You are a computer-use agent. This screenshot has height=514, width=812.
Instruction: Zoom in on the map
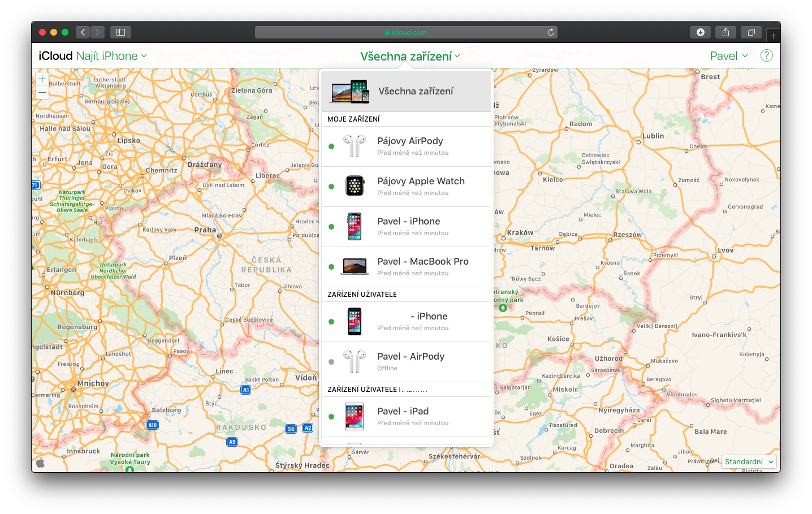tap(42, 79)
